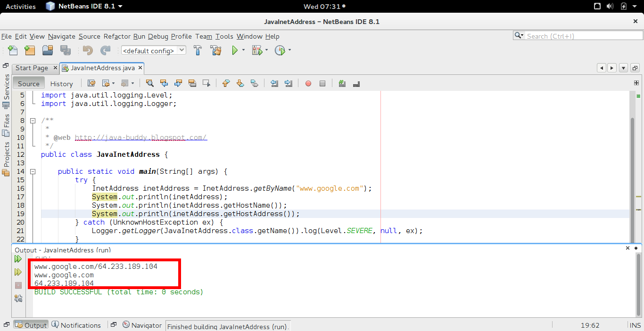Click the java-buddy.blogspot.com URL in comment

tap(141, 137)
